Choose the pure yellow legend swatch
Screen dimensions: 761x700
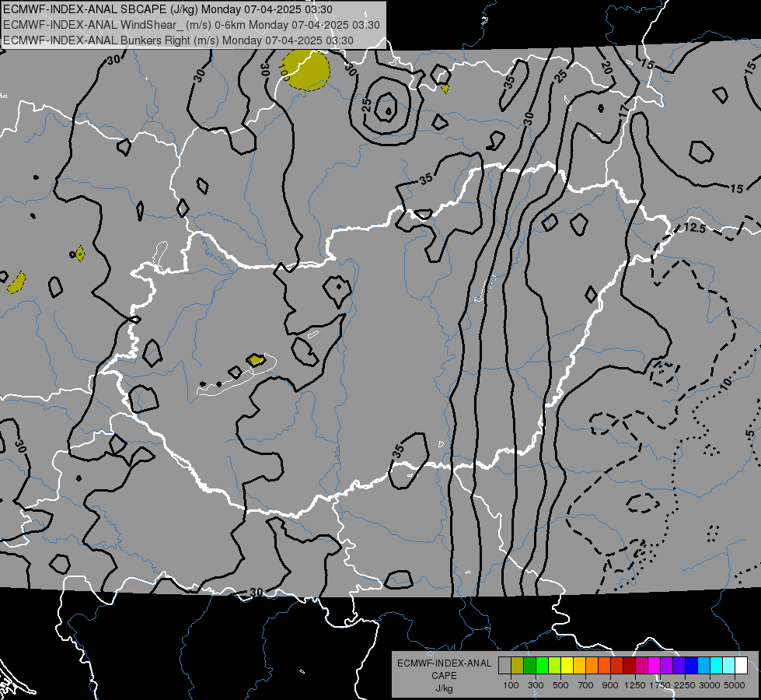pyautogui.click(x=567, y=666)
